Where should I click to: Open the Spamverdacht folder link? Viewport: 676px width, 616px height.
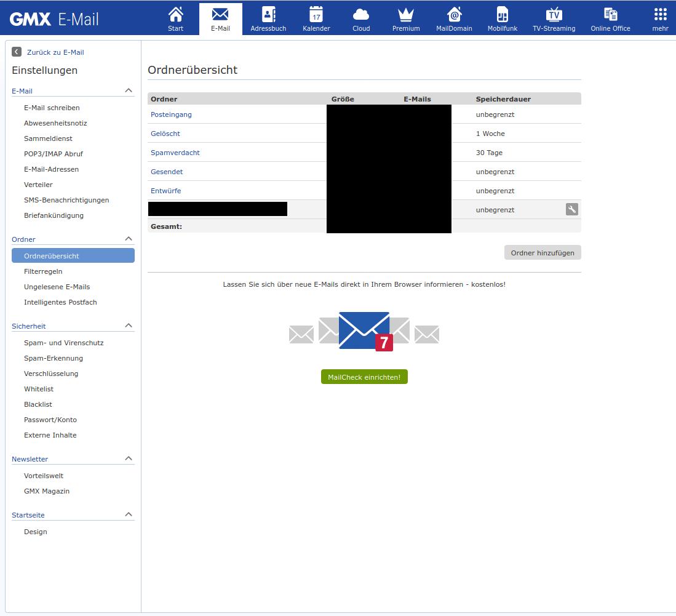pos(175,153)
